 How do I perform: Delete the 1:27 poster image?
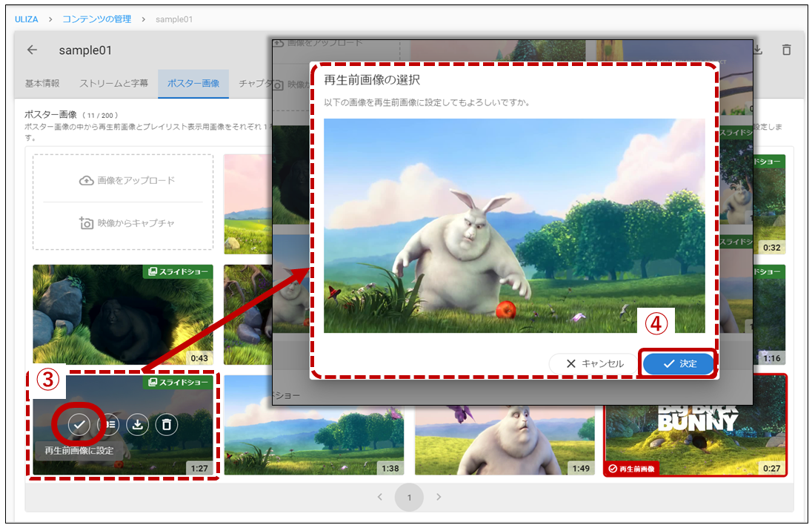(x=166, y=425)
